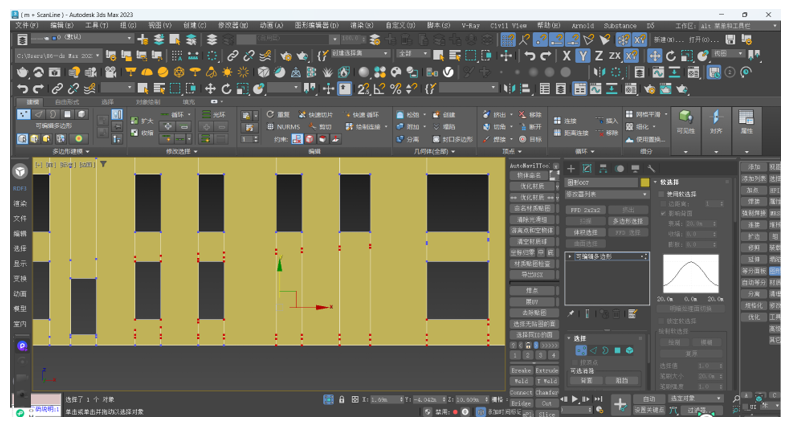Open the Modifier List dropdown
This screenshot has width=791, height=428.
(x=607, y=195)
